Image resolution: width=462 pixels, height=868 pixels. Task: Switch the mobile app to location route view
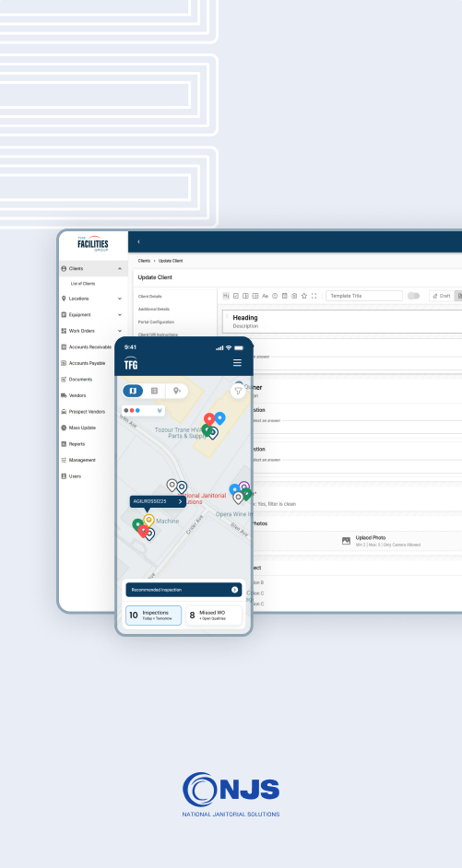click(x=177, y=391)
